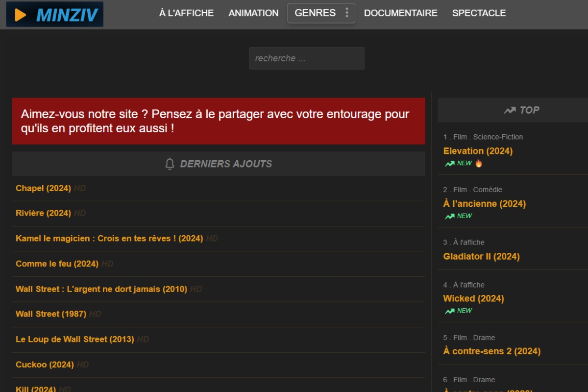Click the trending arrow icon in TOP header
This screenshot has width=588, height=392.
pyautogui.click(x=510, y=110)
